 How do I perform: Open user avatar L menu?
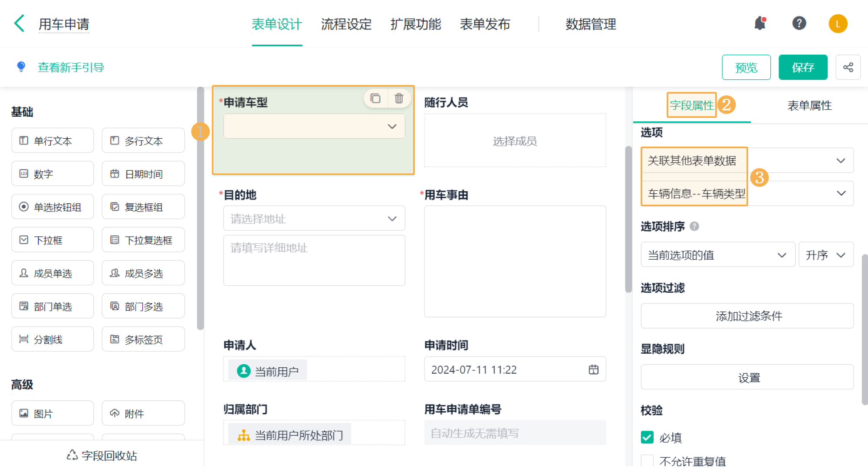pyautogui.click(x=838, y=24)
